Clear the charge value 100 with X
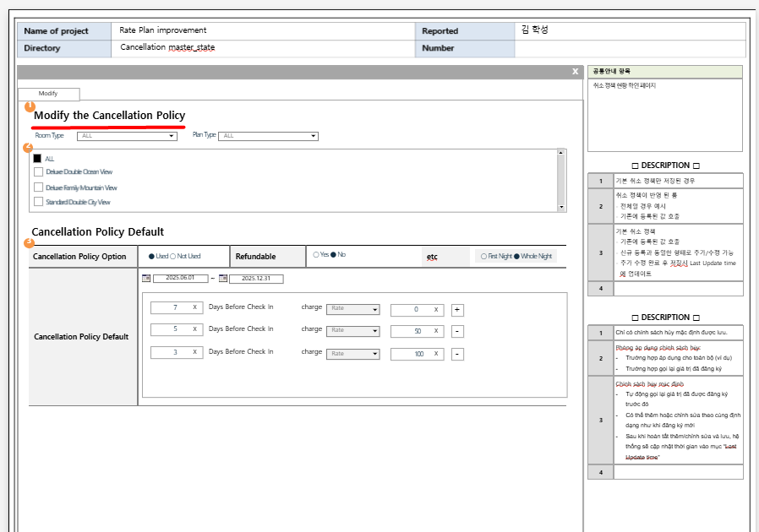Screen dimensions: 759x532 [x=435, y=355]
